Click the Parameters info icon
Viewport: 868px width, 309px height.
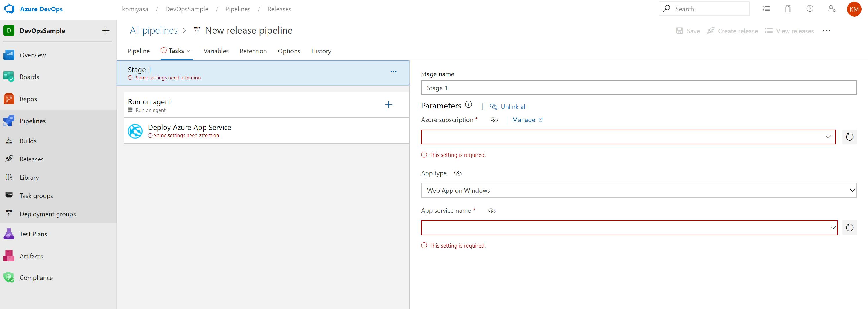coord(468,104)
